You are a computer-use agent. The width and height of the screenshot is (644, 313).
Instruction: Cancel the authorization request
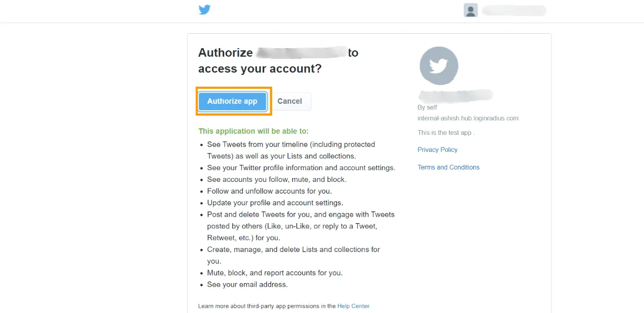290,101
